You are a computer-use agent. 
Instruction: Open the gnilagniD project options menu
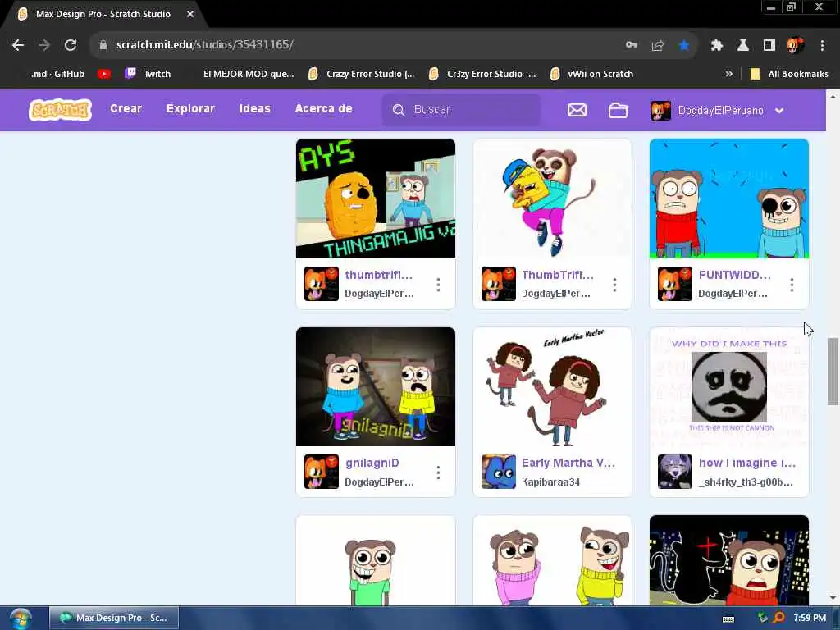(438, 472)
